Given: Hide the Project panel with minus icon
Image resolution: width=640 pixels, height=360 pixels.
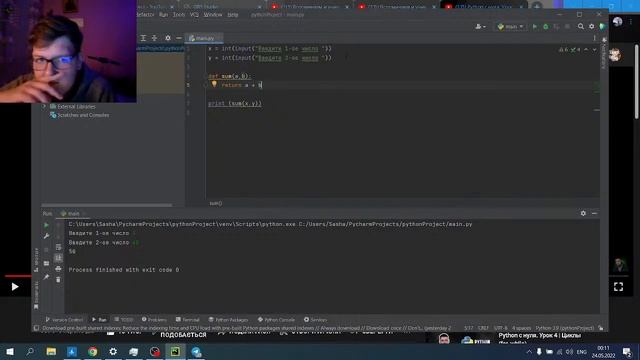Looking at the screenshot, I should pos(179,38).
